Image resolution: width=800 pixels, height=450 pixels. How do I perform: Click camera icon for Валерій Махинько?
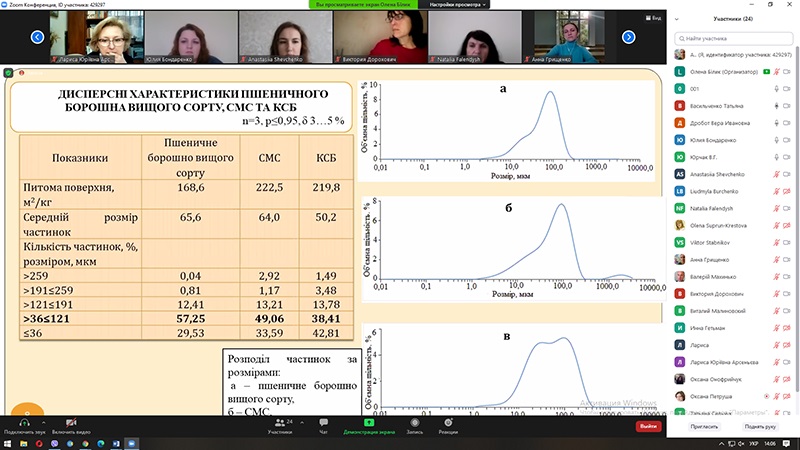point(787,277)
